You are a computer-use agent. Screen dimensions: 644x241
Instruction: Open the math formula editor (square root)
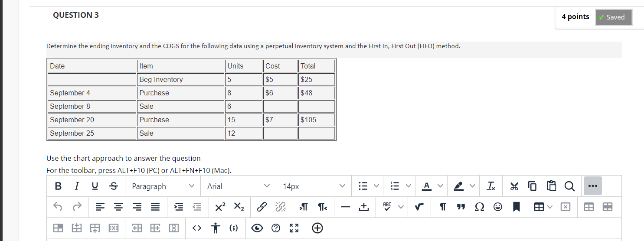tap(418, 207)
